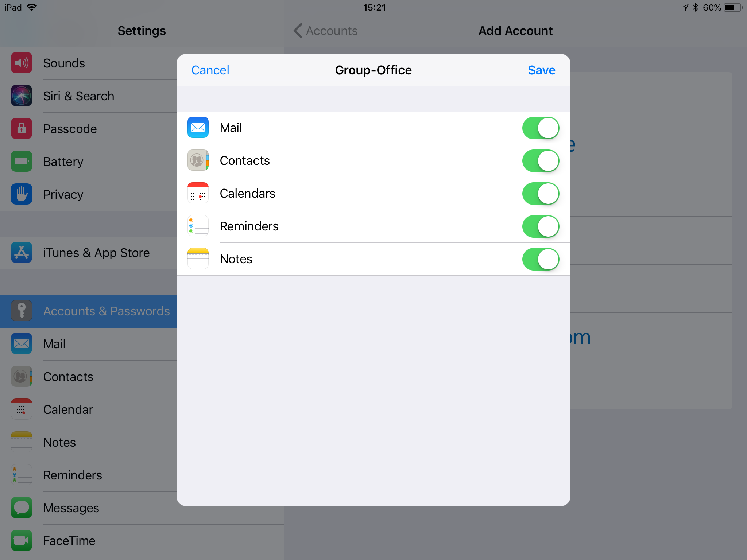Save the Group-Office account
Screen dimensions: 747x560
click(542, 70)
